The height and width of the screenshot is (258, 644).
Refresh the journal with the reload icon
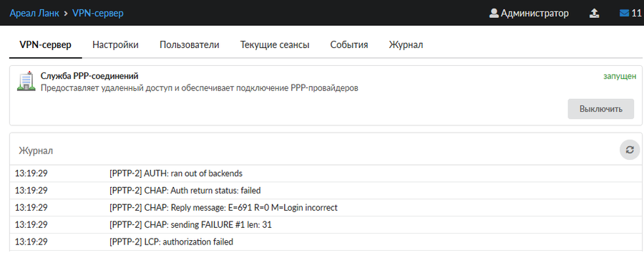(x=630, y=150)
